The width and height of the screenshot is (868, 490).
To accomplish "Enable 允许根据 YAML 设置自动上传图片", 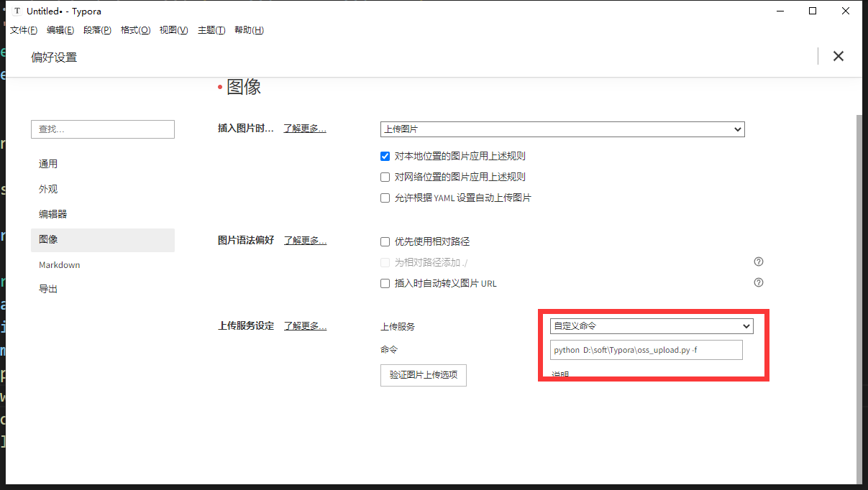I will point(385,198).
